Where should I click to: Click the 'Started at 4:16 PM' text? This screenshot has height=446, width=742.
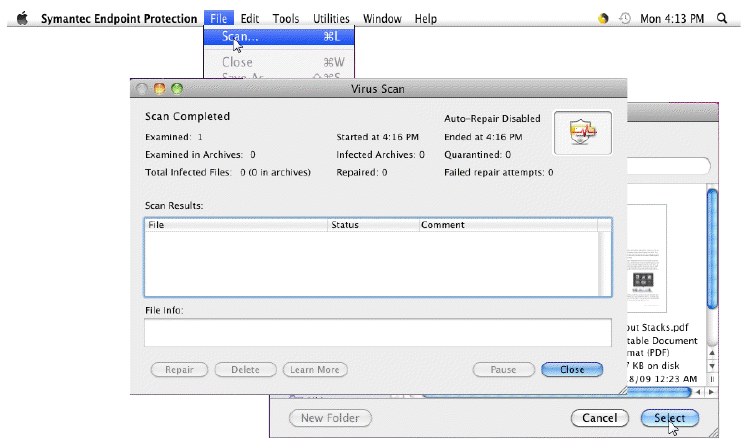378,137
